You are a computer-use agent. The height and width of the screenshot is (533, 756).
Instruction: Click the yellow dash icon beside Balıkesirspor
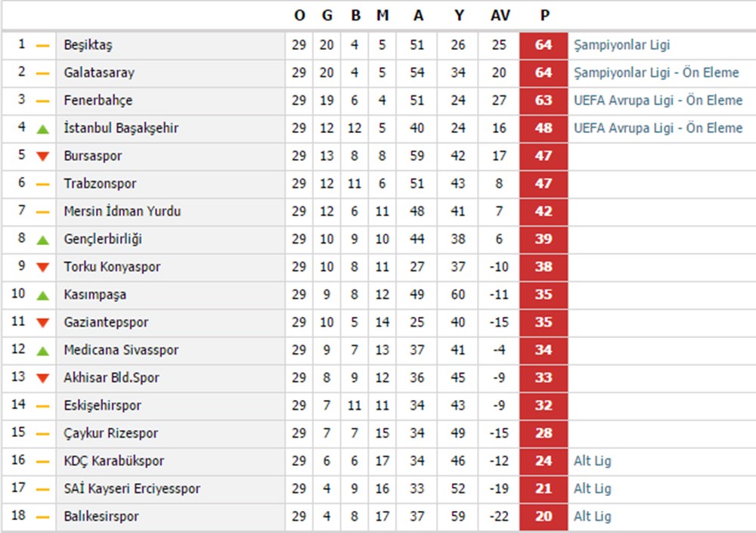point(43,517)
